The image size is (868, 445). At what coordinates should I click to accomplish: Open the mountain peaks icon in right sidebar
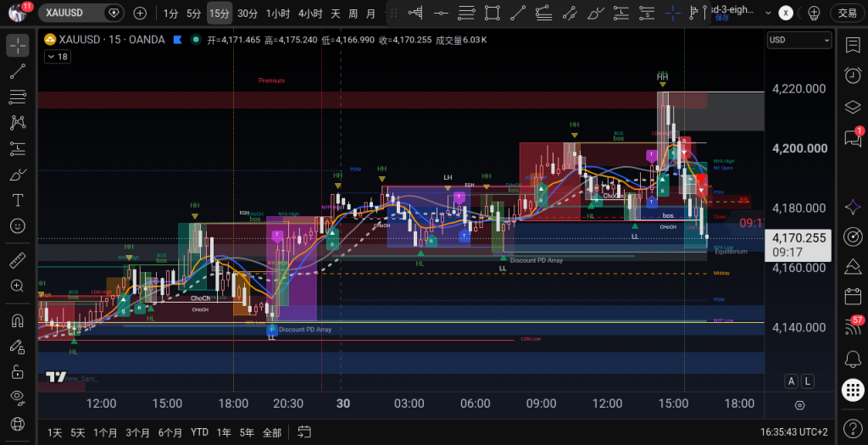click(x=853, y=266)
